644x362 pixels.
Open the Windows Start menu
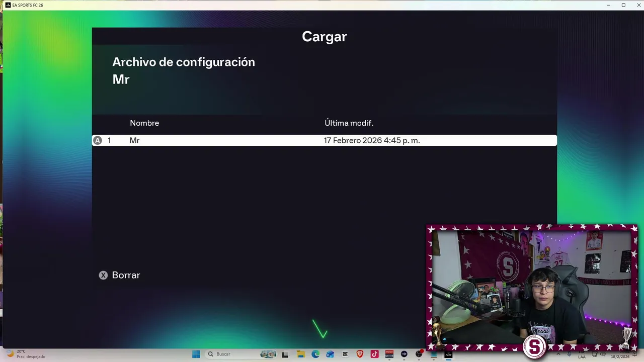(196, 354)
